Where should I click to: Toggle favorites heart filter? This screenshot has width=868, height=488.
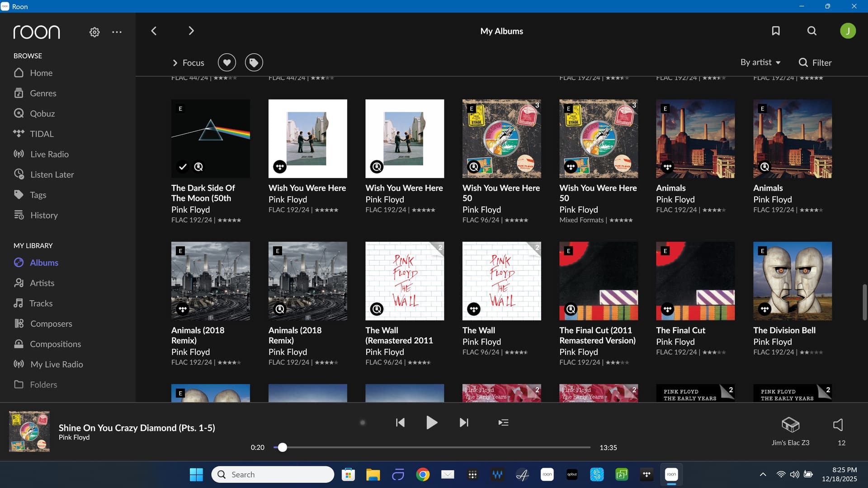pos(227,62)
